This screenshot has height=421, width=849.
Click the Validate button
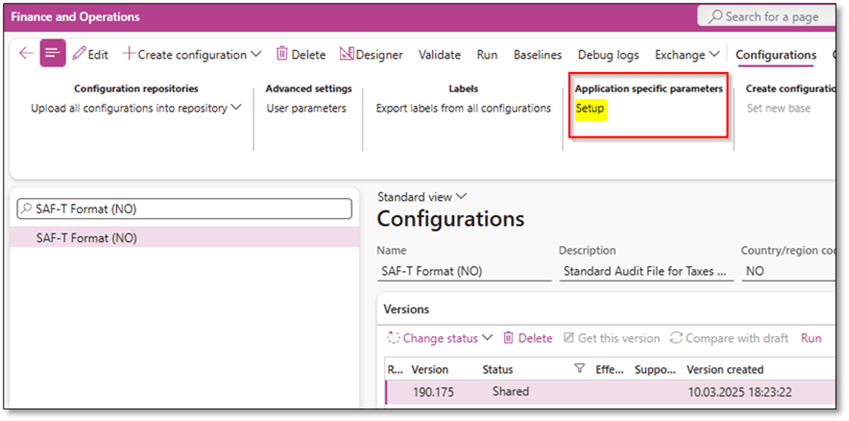pos(439,54)
